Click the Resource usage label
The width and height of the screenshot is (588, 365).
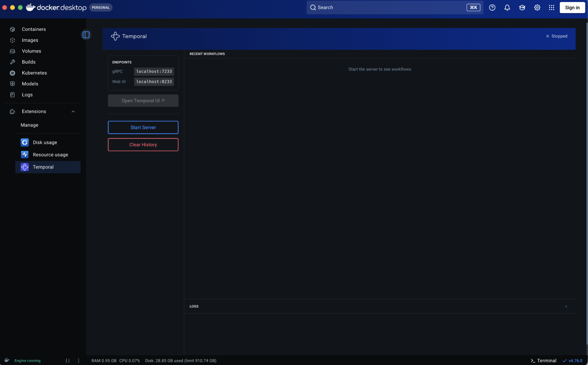click(x=50, y=154)
